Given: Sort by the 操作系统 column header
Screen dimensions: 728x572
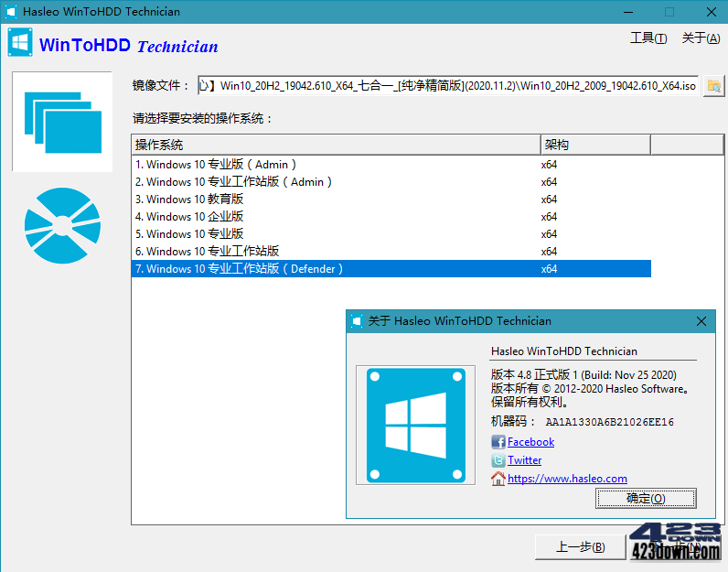Looking at the screenshot, I should point(337,145).
